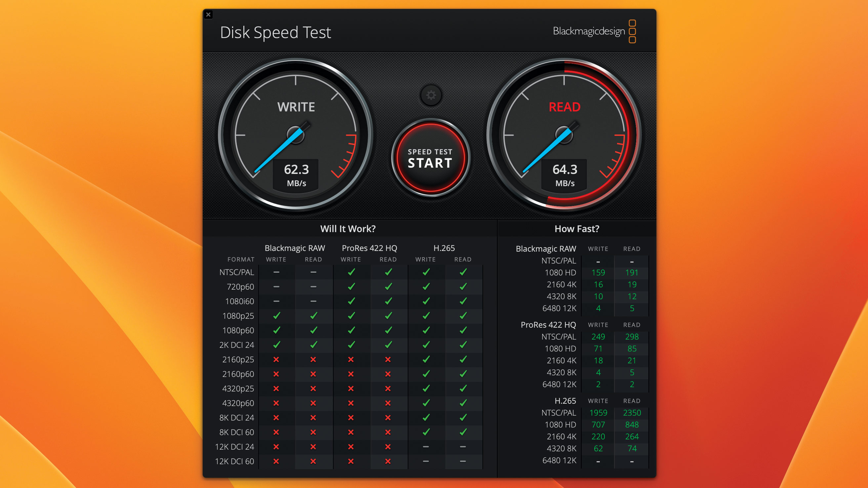Click the Speed Test Start button

click(430, 158)
